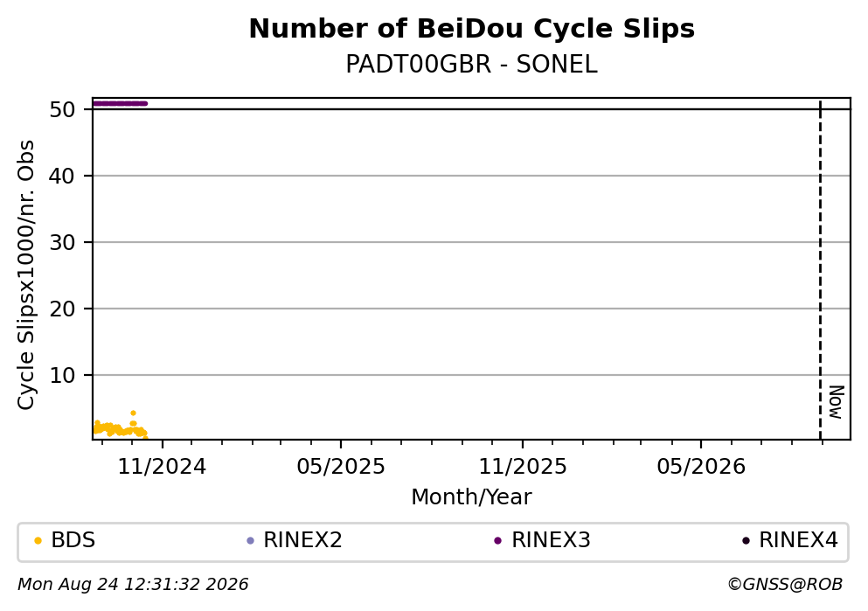Click the RINEX2 legend dot

pyautogui.click(x=250, y=541)
